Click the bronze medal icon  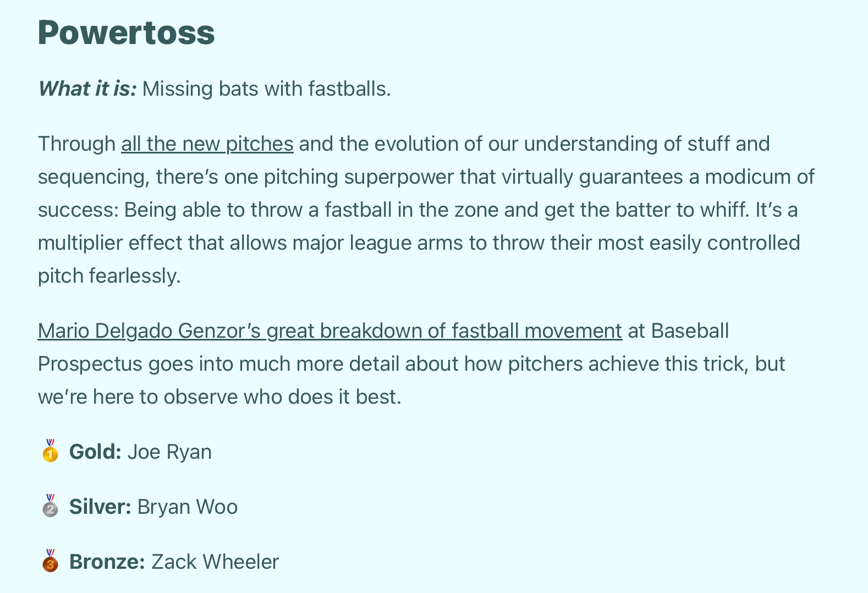[50, 561]
